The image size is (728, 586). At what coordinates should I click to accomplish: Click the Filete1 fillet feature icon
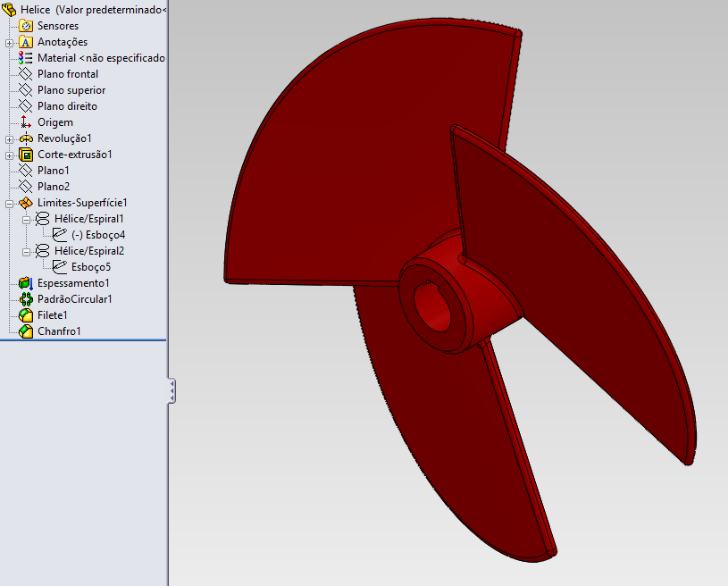[26, 315]
